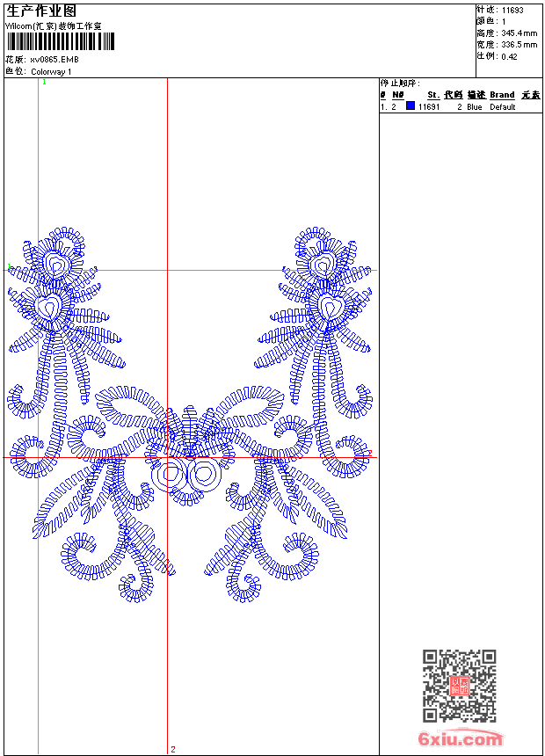Viewport: 545px width, 756px height.
Task: Click the red end marker 2 at bottom
Action: point(172,749)
